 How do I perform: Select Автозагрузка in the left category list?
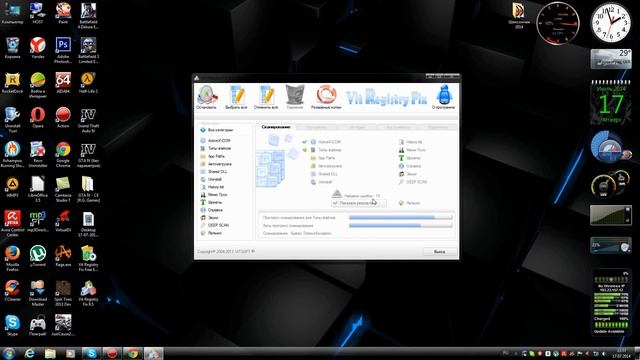(216, 164)
